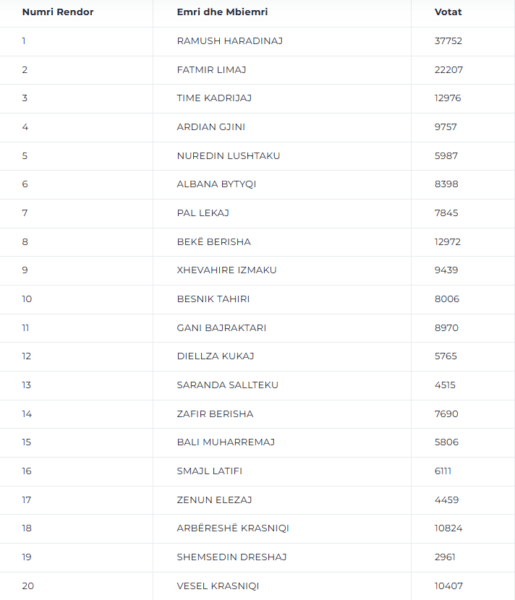
Task: Select the FATMIR LIMAJ row name
Action: click(x=211, y=70)
